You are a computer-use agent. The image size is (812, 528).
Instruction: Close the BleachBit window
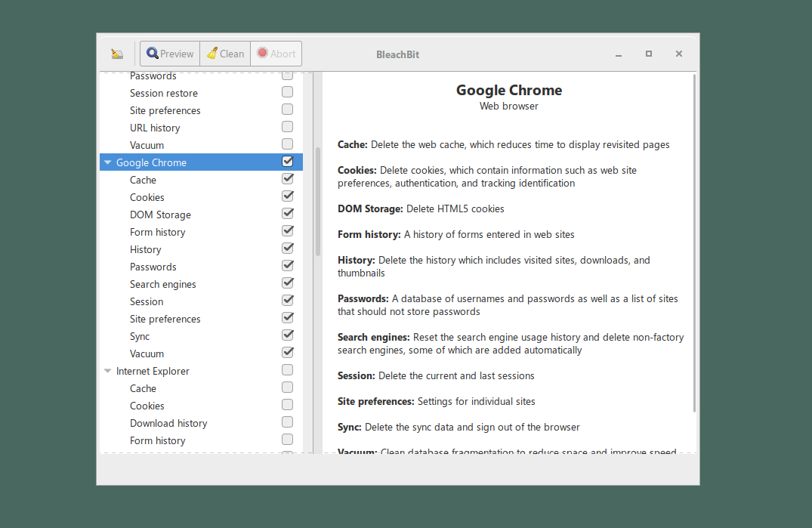[x=679, y=54]
